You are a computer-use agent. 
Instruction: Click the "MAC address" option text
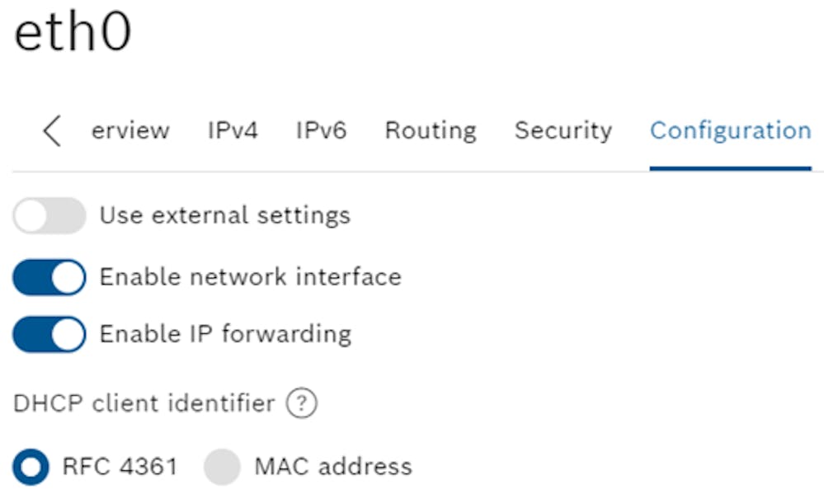click(334, 467)
